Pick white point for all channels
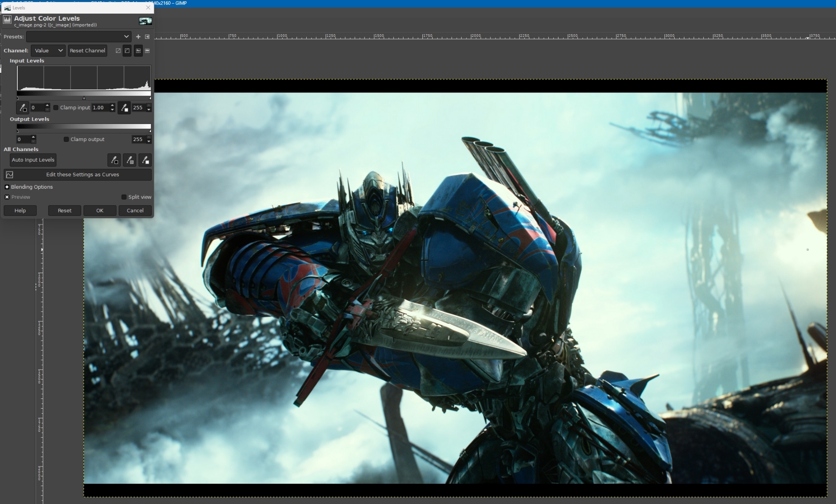836x504 pixels. (x=145, y=160)
